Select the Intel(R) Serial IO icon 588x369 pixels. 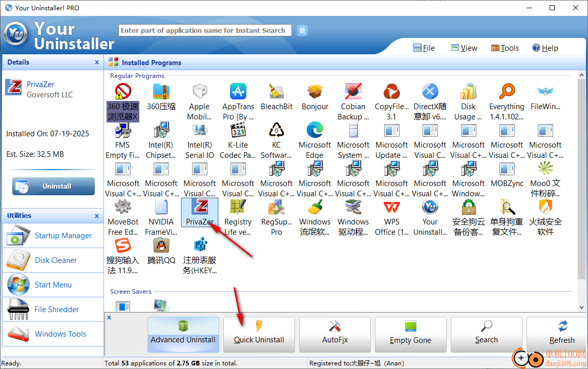200,130
